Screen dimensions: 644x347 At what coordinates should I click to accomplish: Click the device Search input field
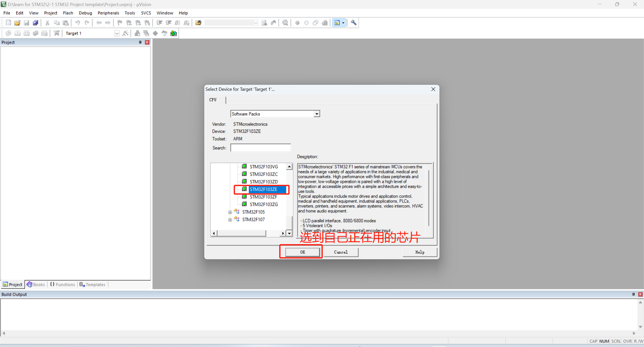tap(261, 148)
